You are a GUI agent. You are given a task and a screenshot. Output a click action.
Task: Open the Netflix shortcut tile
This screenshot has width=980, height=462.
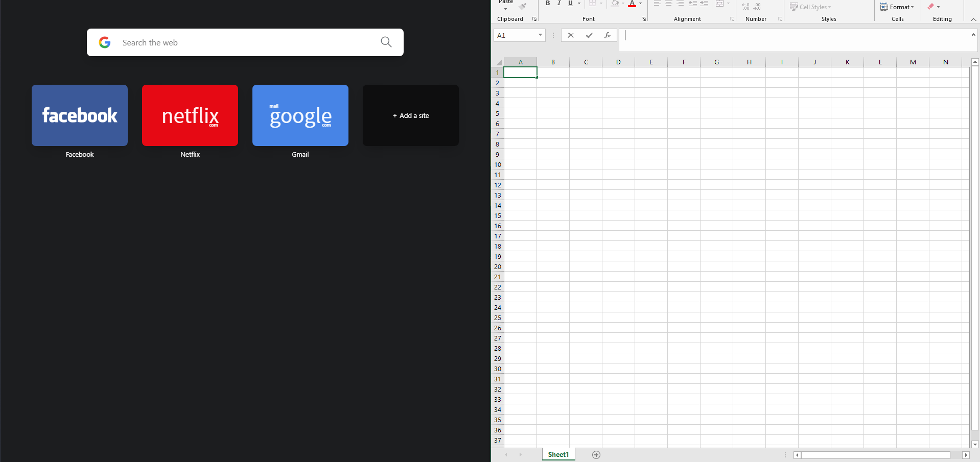click(190, 115)
